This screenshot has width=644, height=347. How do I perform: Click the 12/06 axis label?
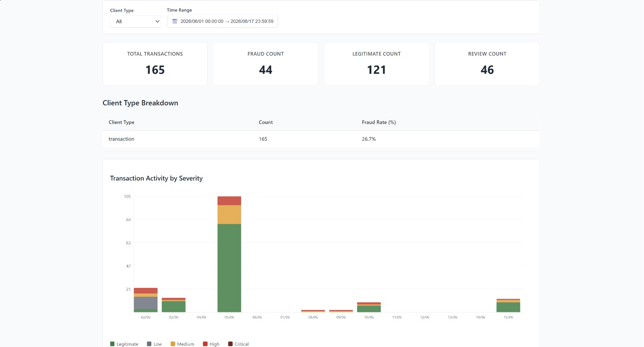click(425, 317)
